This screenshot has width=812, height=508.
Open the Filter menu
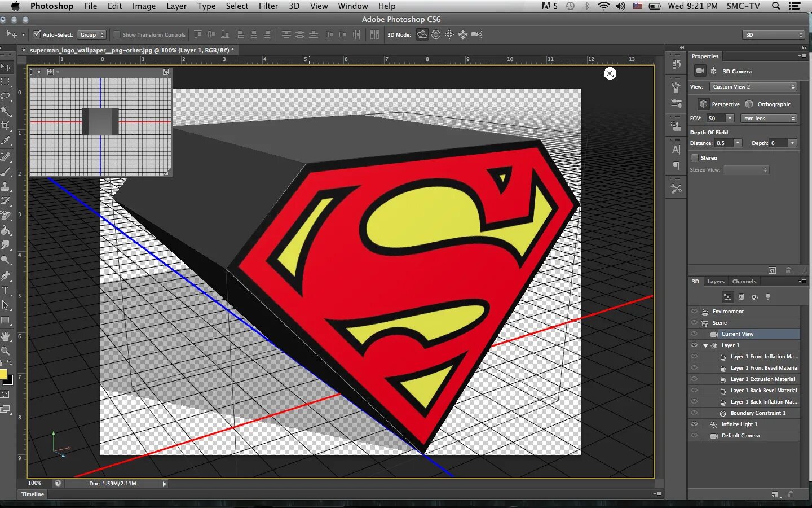pyautogui.click(x=268, y=6)
